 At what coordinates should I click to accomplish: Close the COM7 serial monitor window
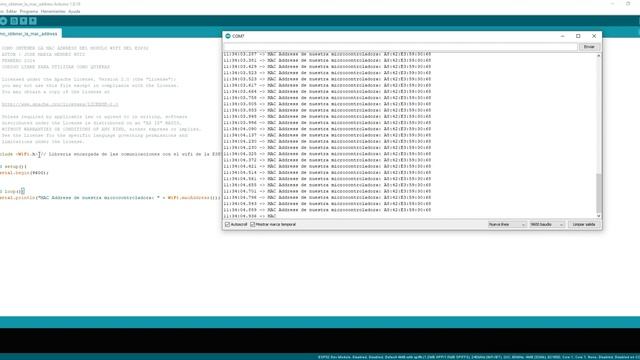pos(594,36)
